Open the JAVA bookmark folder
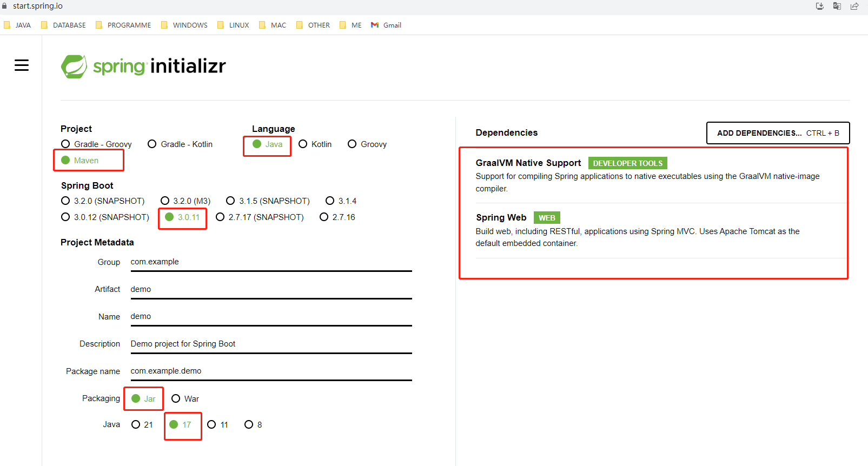The width and height of the screenshot is (868, 466). (18, 25)
